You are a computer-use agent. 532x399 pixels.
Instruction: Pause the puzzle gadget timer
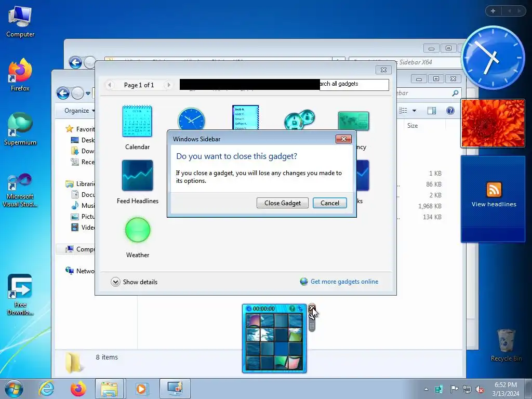pos(249,309)
